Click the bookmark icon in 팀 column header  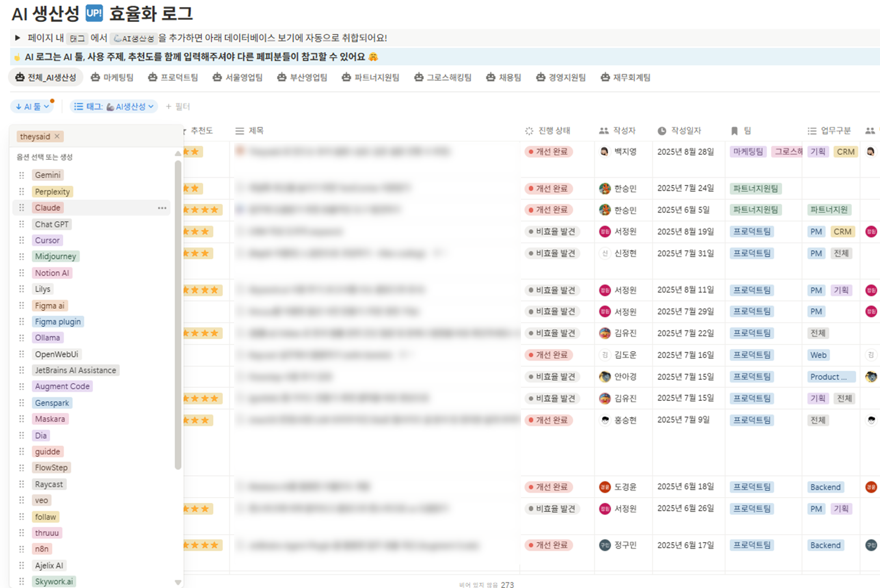pos(734,131)
